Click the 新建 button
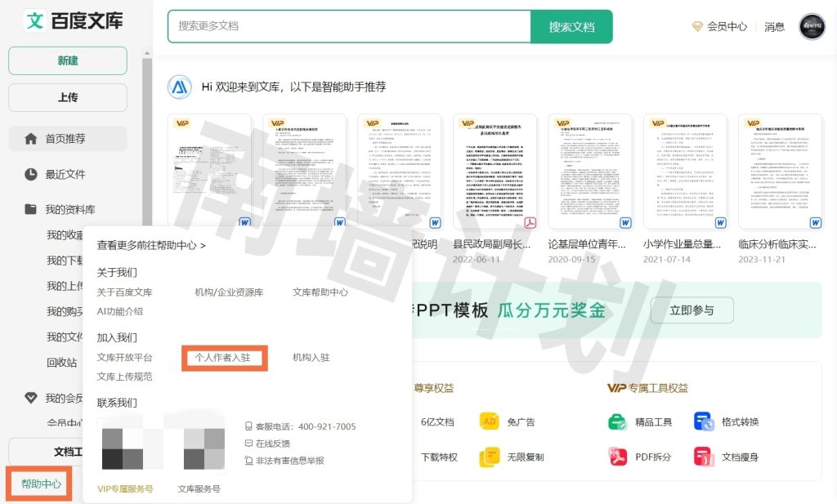837x504 pixels. click(68, 60)
